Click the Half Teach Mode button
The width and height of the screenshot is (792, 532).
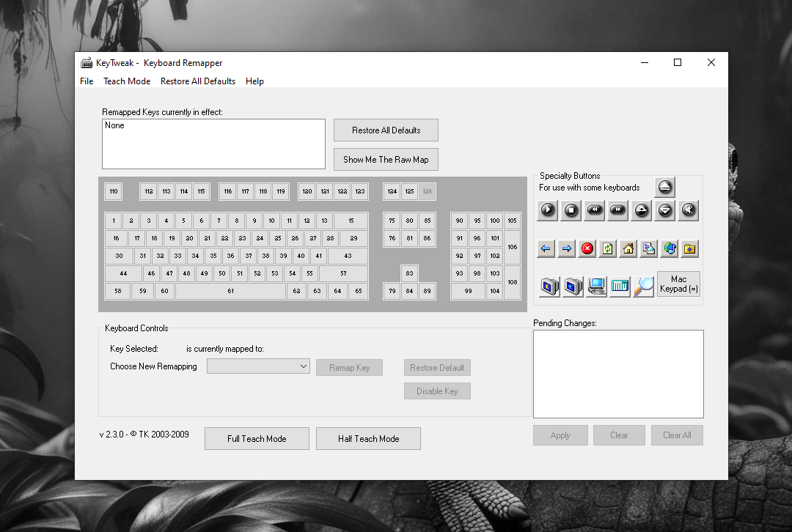tap(368, 439)
